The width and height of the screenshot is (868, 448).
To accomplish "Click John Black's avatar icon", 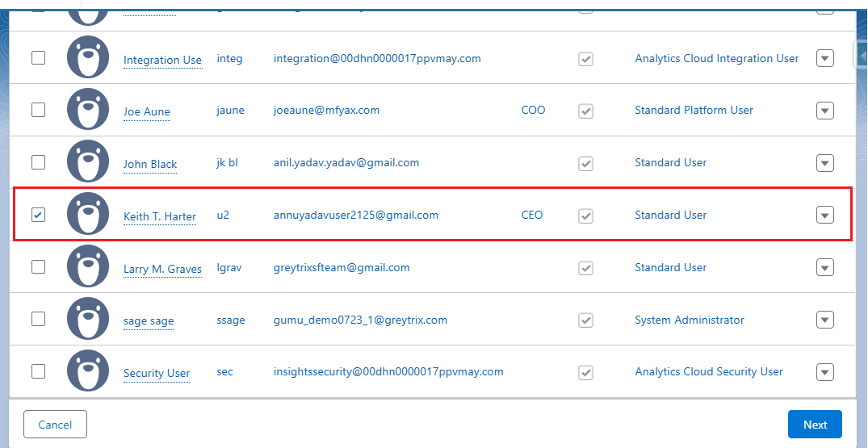I will [x=88, y=162].
